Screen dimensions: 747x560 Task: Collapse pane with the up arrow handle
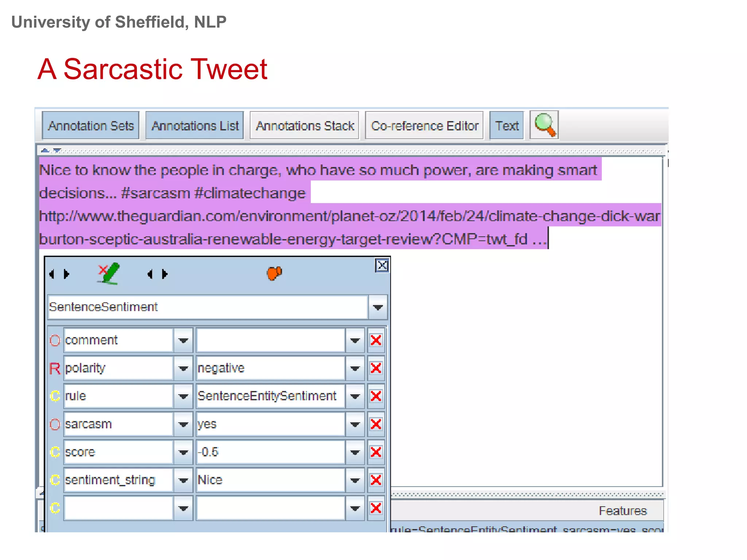click(45, 150)
